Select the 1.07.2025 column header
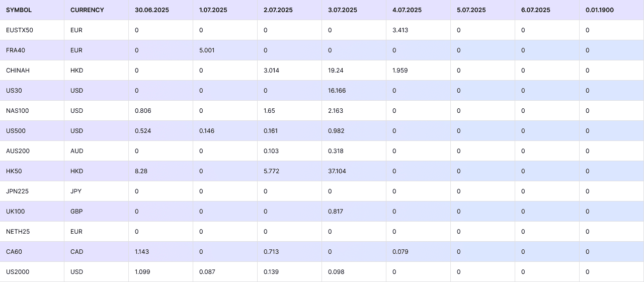The height and width of the screenshot is (282, 644). pyautogui.click(x=225, y=10)
